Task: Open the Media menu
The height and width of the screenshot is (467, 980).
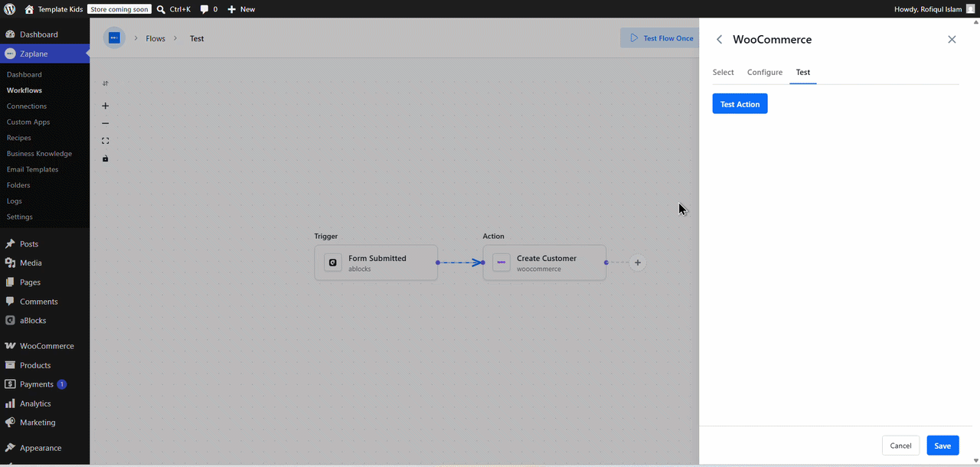Action: click(44, 263)
